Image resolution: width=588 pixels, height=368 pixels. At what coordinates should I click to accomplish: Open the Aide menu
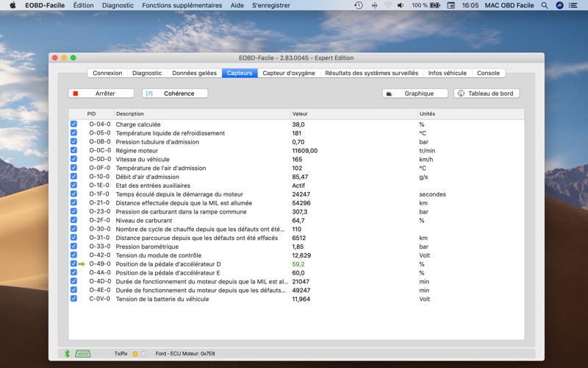click(x=237, y=5)
